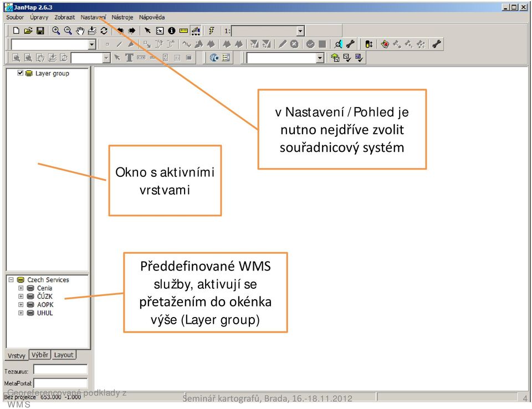This screenshot has height=409, width=532.
Task: Select the UHUL service entry
Action: [x=45, y=313]
